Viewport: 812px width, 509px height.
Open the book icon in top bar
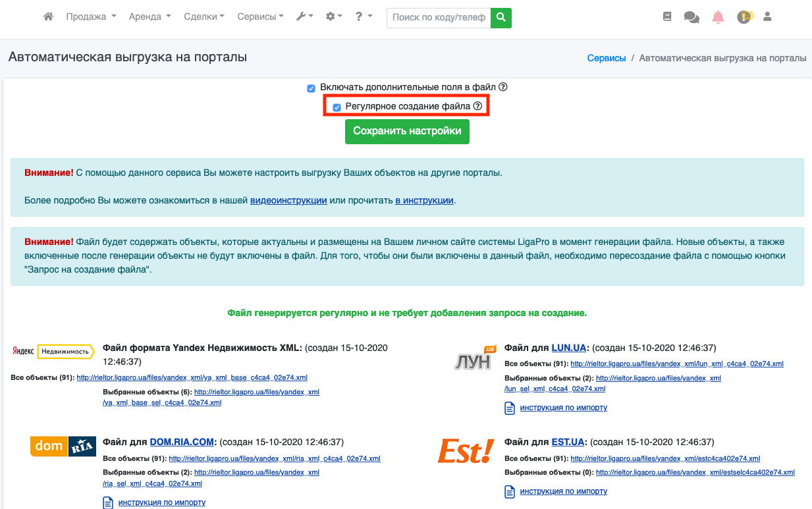(x=667, y=17)
